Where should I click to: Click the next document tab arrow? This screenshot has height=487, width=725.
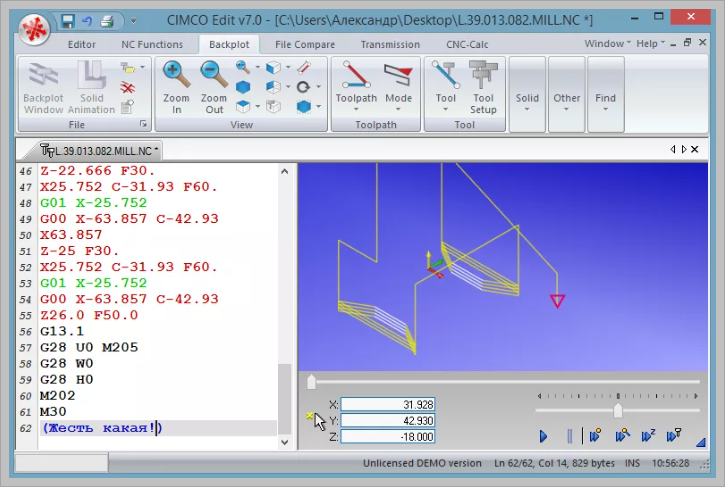[x=684, y=149]
